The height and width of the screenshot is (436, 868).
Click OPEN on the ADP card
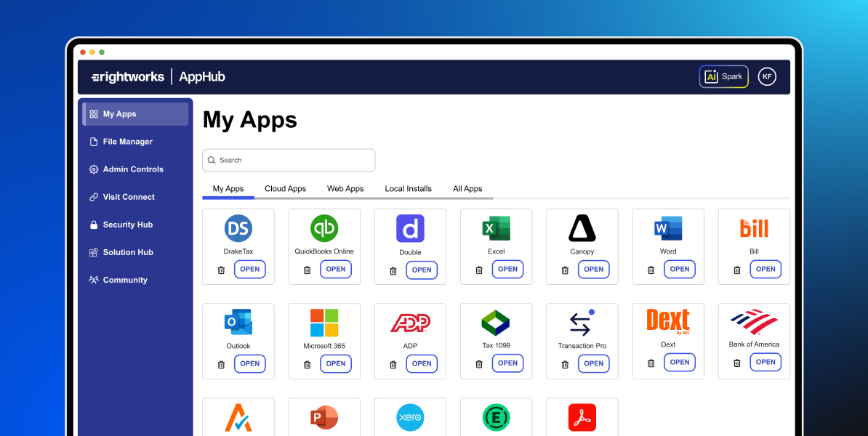coord(422,364)
